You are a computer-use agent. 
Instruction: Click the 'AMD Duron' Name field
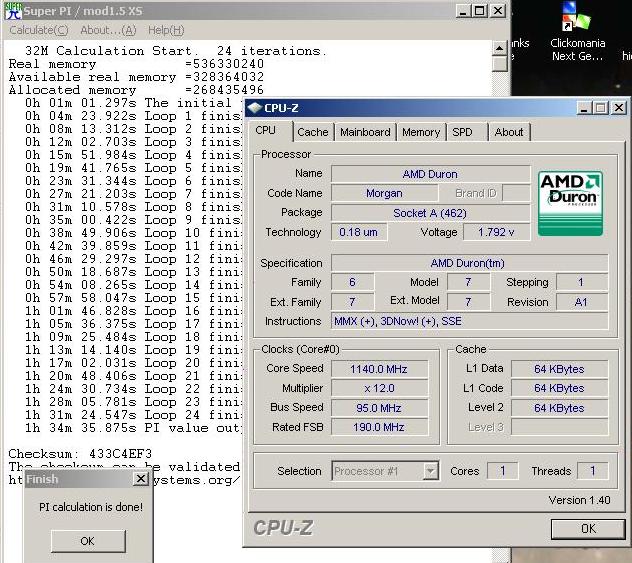pyautogui.click(x=430, y=174)
